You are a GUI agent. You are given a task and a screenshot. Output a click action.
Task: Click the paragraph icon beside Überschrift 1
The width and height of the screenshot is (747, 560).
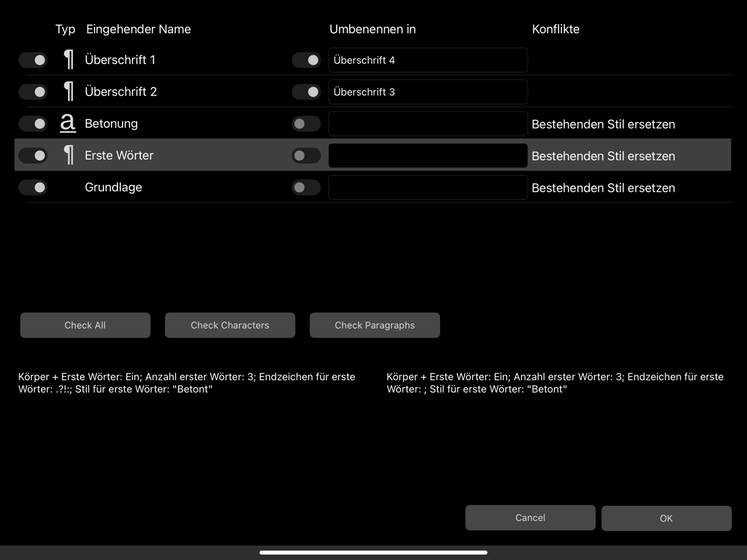tap(69, 60)
